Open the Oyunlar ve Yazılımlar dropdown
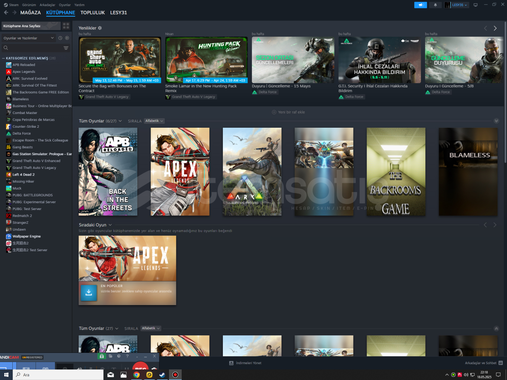This screenshot has width=507, height=380. point(29,38)
